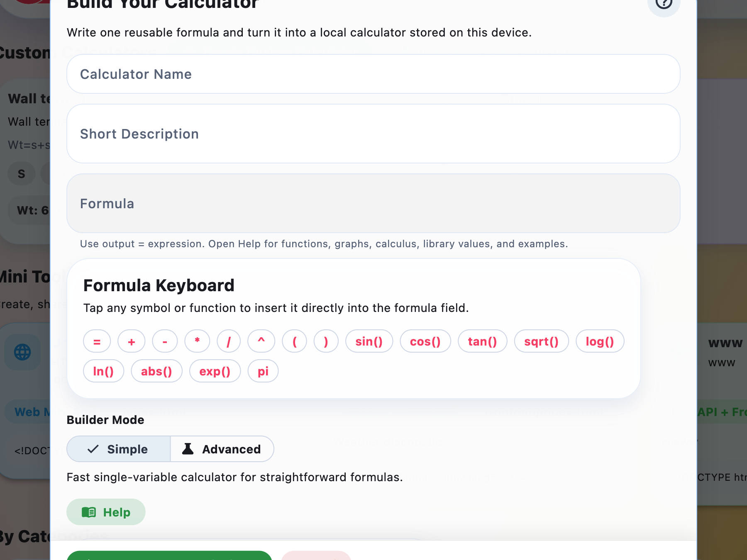Insert a closing parenthesis
This screenshot has height=560, width=747.
[326, 341]
